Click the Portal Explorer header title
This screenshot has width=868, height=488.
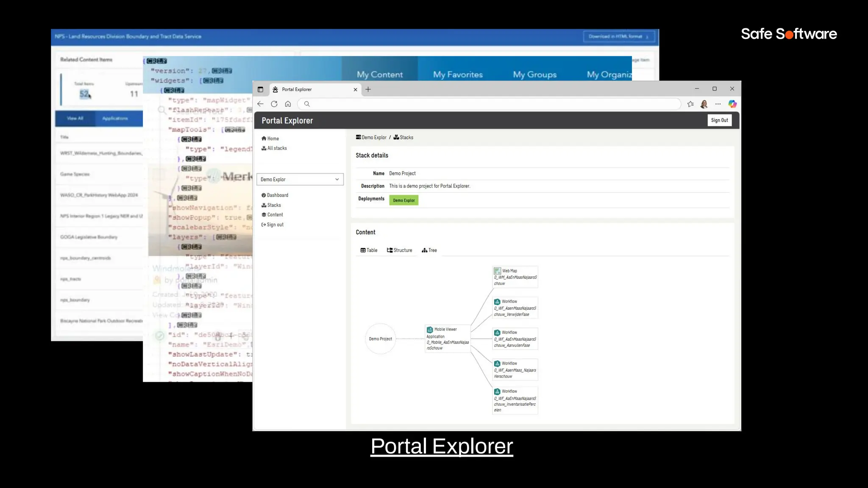click(x=287, y=120)
